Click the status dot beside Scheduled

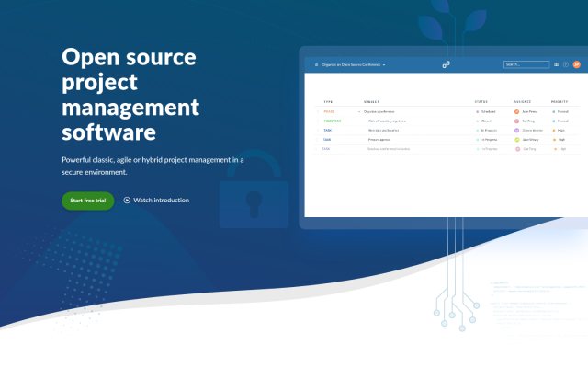(x=478, y=112)
